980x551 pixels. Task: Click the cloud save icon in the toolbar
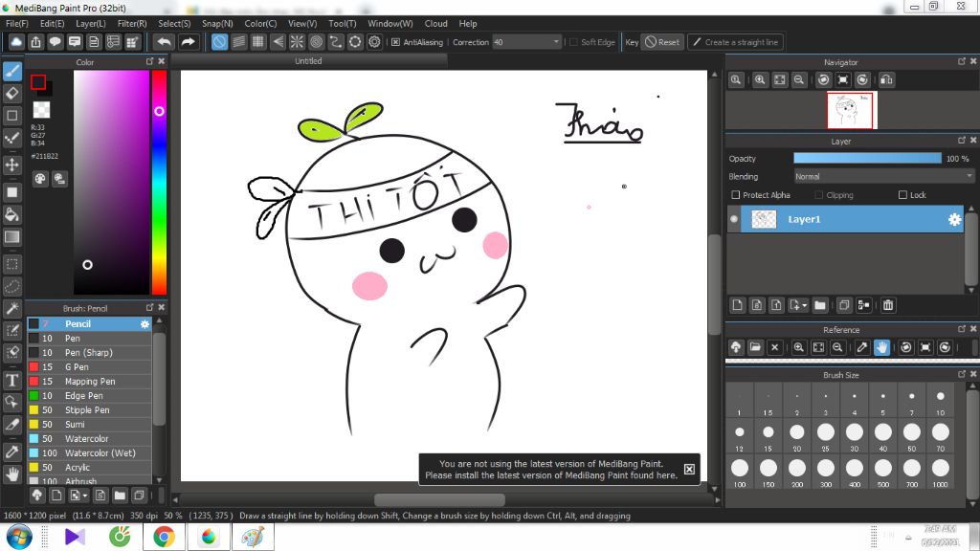[16, 42]
